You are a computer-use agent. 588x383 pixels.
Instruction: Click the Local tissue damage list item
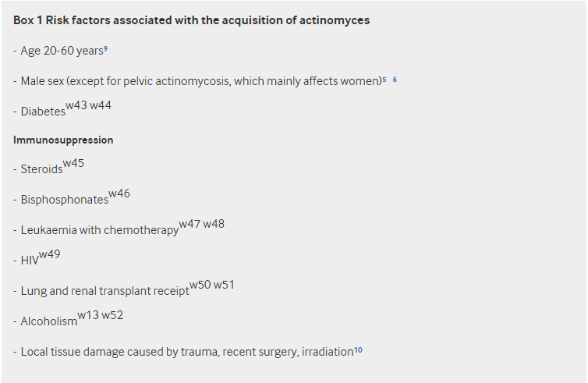[x=187, y=353]
